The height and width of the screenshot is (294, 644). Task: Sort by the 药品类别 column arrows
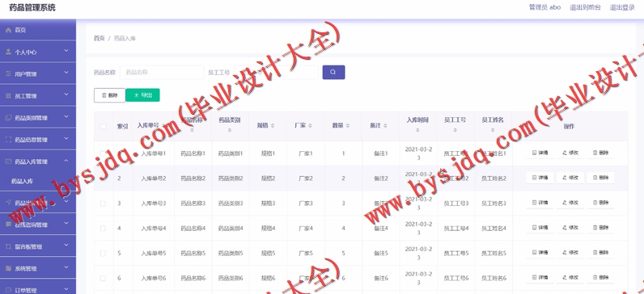[x=230, y=130]
